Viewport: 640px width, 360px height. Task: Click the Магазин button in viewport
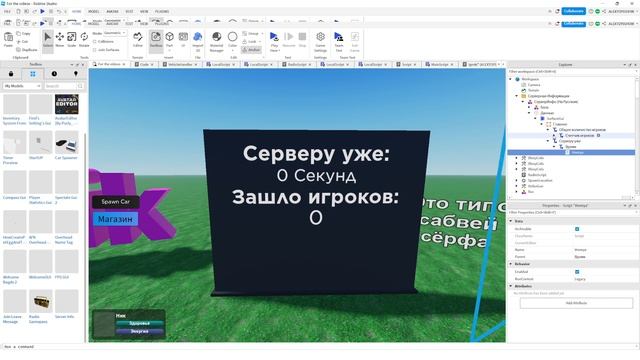pyautogui.click(x=115, y=219)
